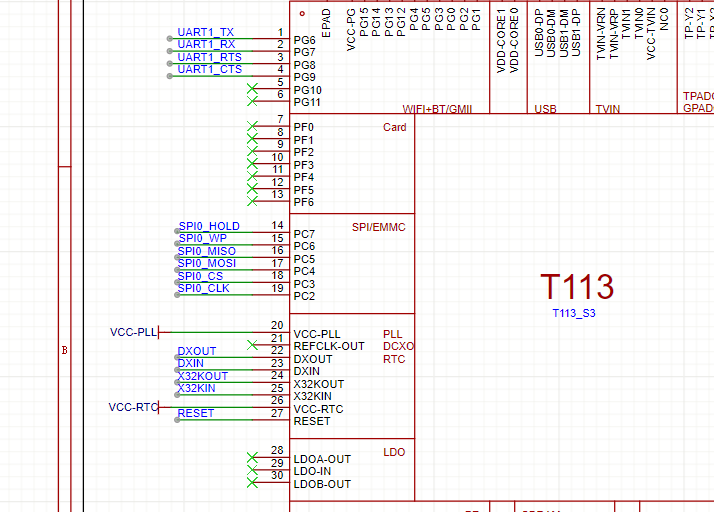The width and height of the screenshot is (714, 512).
Task: Select the blue DXIN net label
Action: (191, 363)
